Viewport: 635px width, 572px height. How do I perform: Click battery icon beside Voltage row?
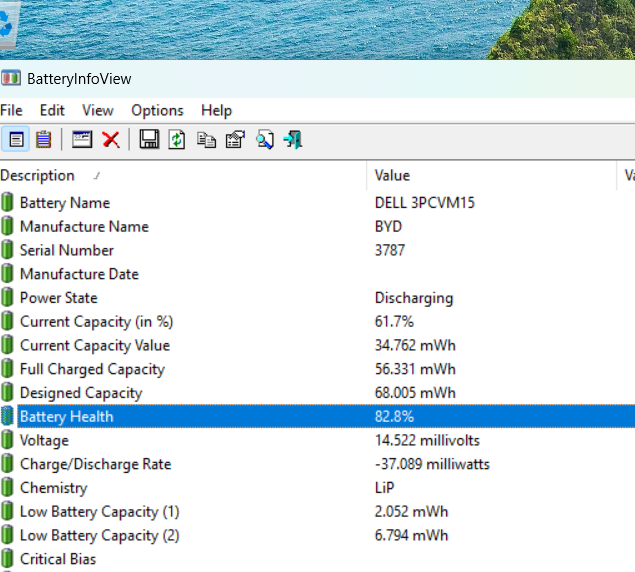pos(7,440)
